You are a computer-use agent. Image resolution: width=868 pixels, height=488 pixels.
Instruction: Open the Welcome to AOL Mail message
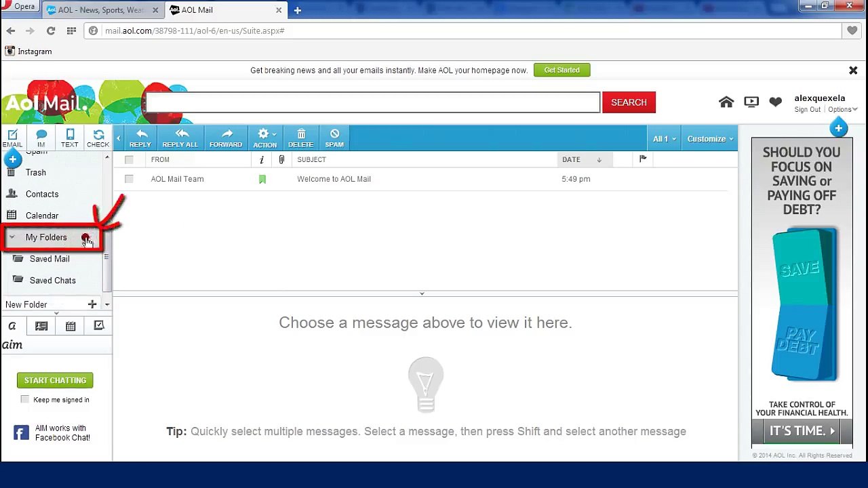pyautogui.click(x=334, y=179)
